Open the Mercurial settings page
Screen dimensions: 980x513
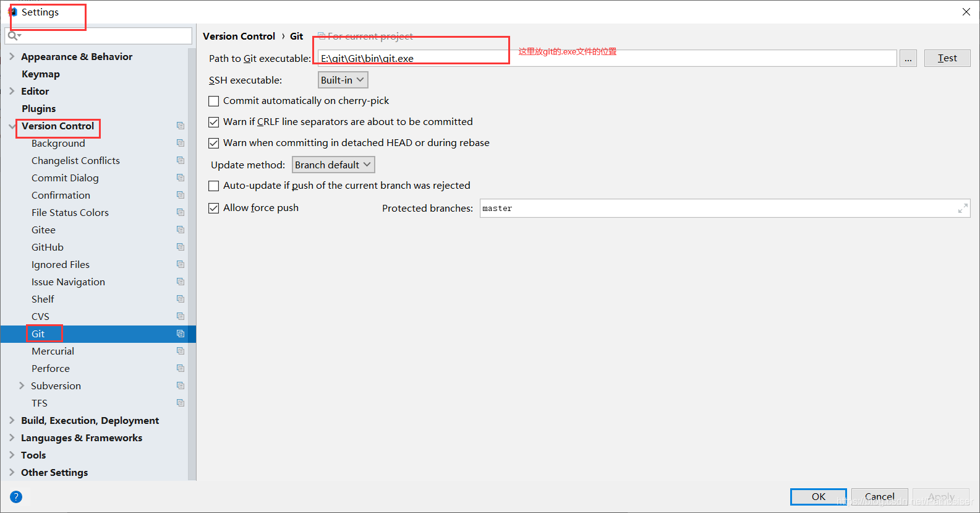coord(53,351)
